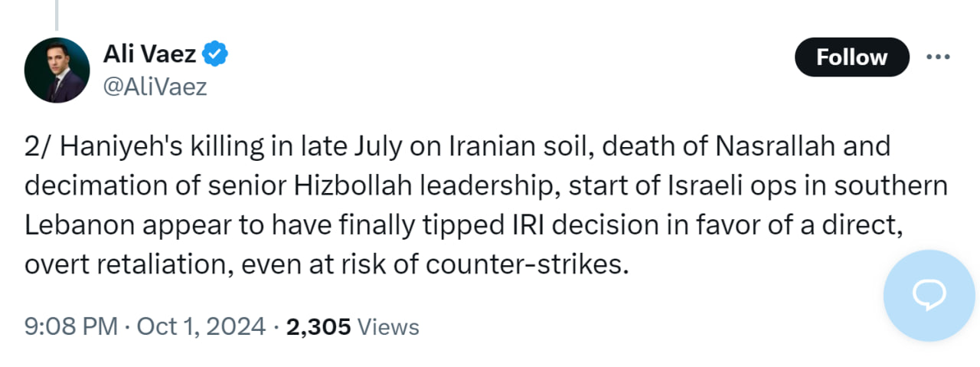Image resolution: width=980 pixels, height=367 pixels.
Task: Click the "2/" thread number in tweet
Action: (x=35, y=146)
